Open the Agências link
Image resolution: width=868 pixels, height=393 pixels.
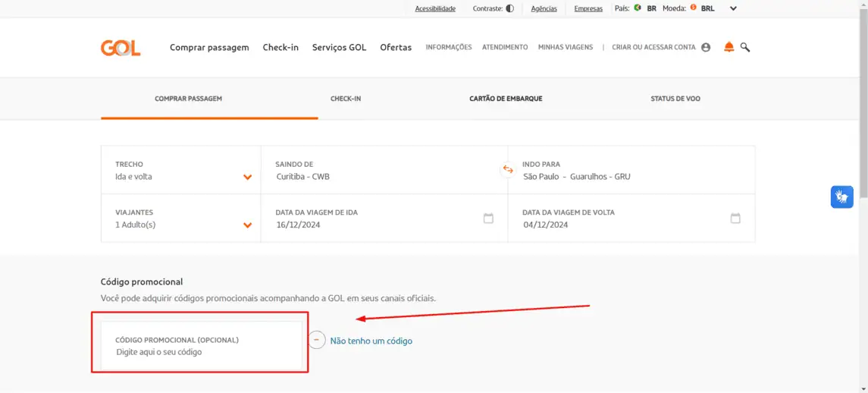pos(544,8)
